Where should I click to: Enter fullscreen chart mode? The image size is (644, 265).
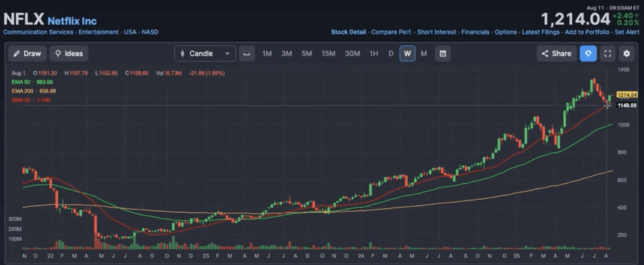[x=608, y=54]
